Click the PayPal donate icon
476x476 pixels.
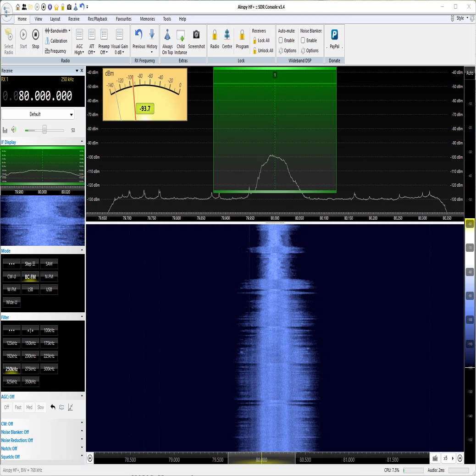tap(334, 39)
